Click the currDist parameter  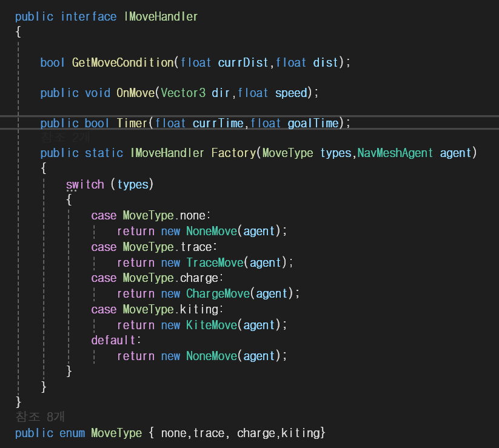[x=243, y=62]
